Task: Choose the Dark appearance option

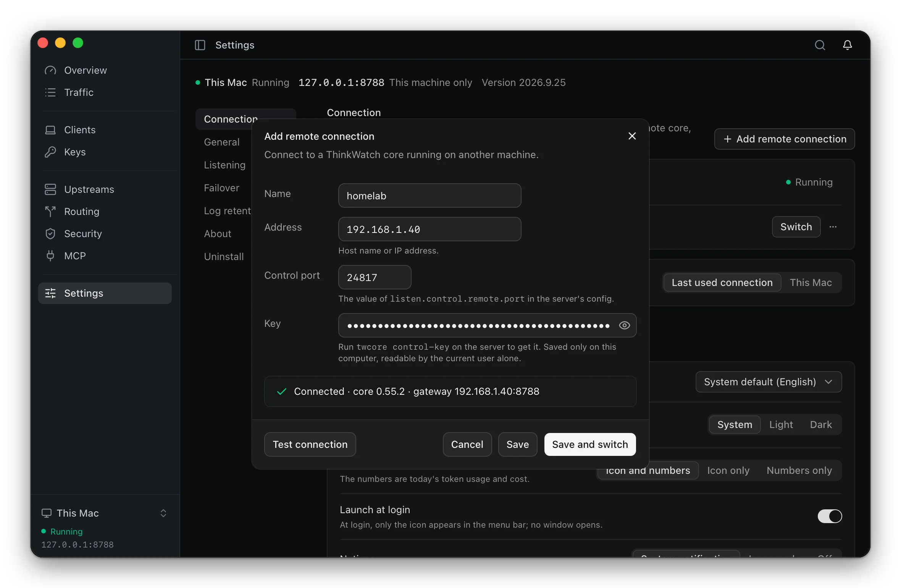Action: [821, 425]
